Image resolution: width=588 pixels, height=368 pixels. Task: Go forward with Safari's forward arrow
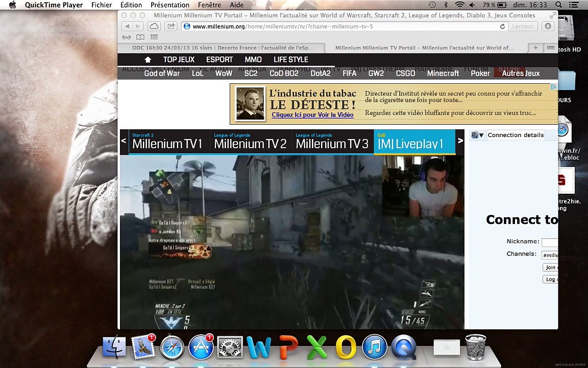coord(138,26)
